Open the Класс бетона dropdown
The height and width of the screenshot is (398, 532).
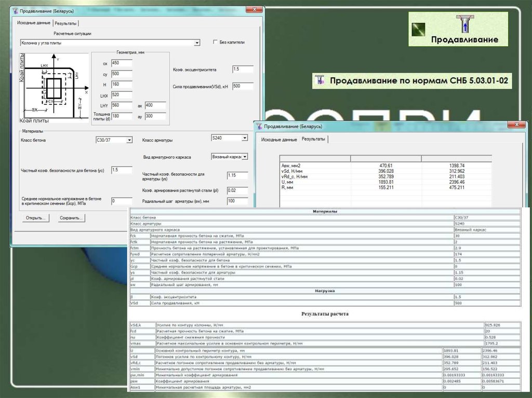pos(129,140)
